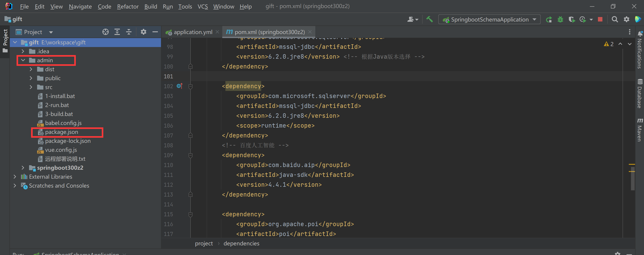Image resolution: width=644 pixels, height=255 pixels.
Task: Stop the running application
Action: click(x=600, y=19)
